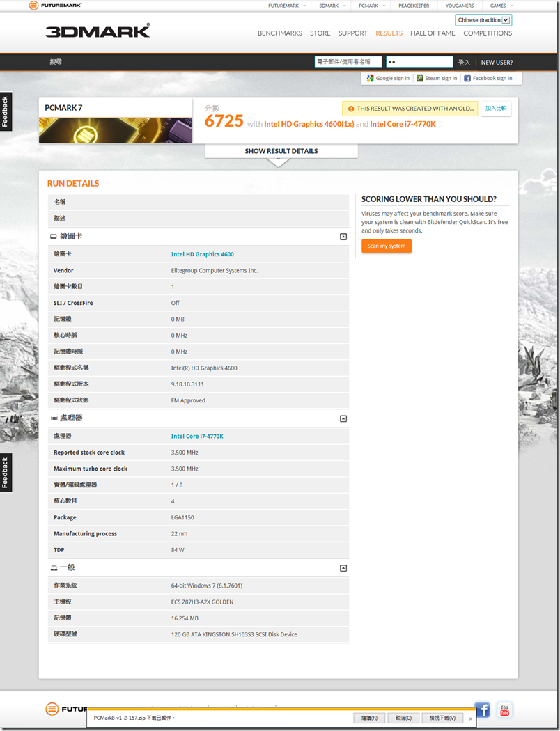Click the PCMark 7 banner thumbnail
The height and width of the screenshot is (731, 560).
[116, 130]
